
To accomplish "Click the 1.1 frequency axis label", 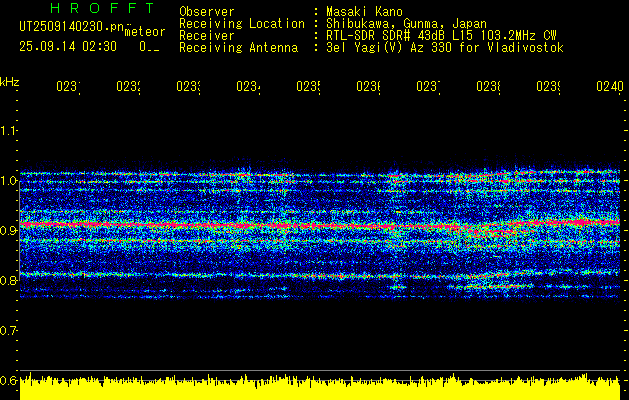I will click(8, 130).
